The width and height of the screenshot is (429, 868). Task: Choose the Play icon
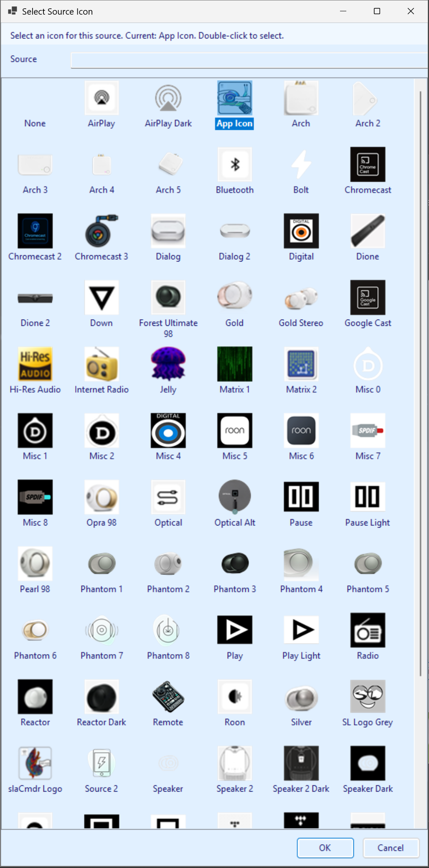pyautogui.click(x=235, y=630)
